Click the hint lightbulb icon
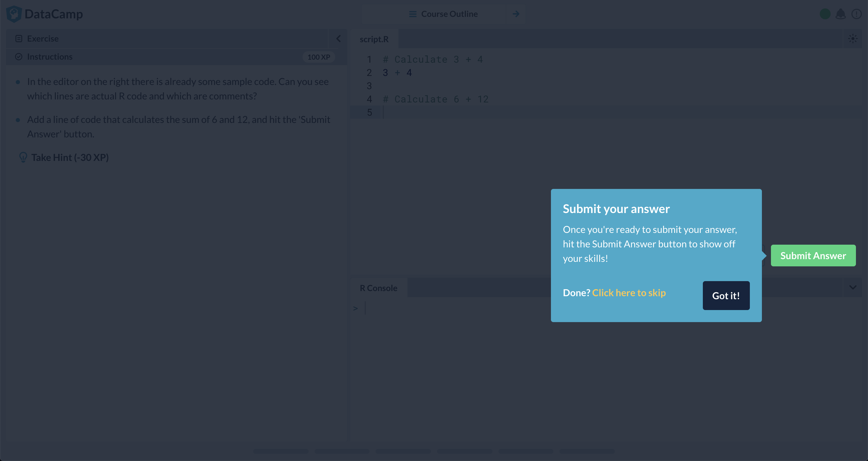The image size is (868, 461). click(23, 157)
